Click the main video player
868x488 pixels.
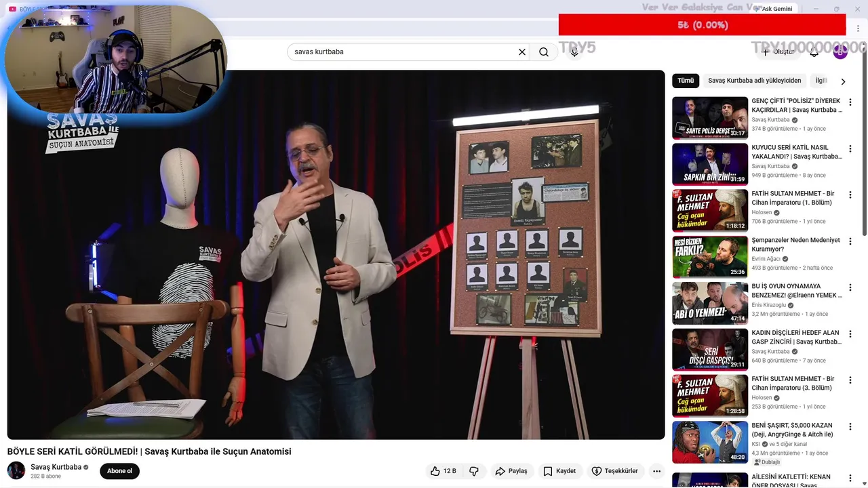[x=336, y=254]
